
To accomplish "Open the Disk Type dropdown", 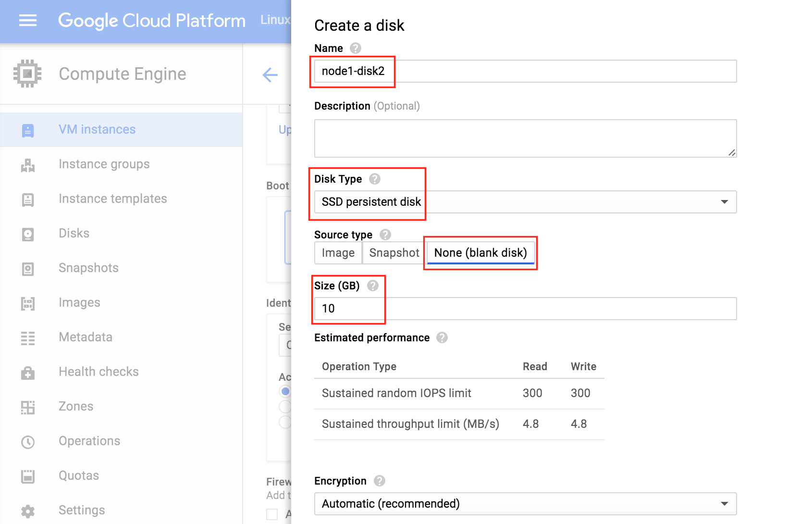I will [x=525, y=202].
